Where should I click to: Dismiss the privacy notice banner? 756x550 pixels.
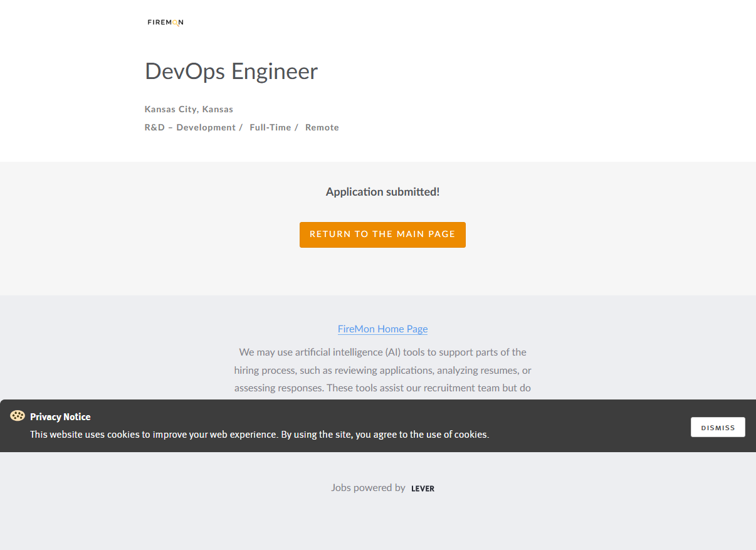pos(718,427)
